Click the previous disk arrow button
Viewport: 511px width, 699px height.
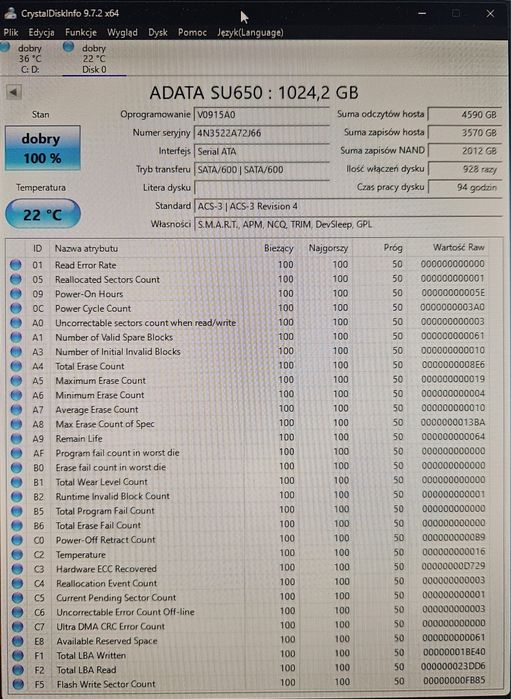[13, 92]
